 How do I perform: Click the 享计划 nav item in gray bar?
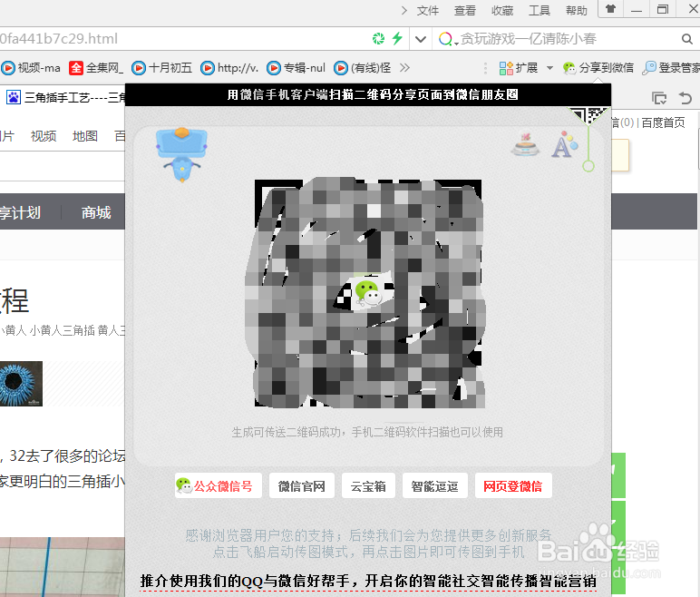20,212
